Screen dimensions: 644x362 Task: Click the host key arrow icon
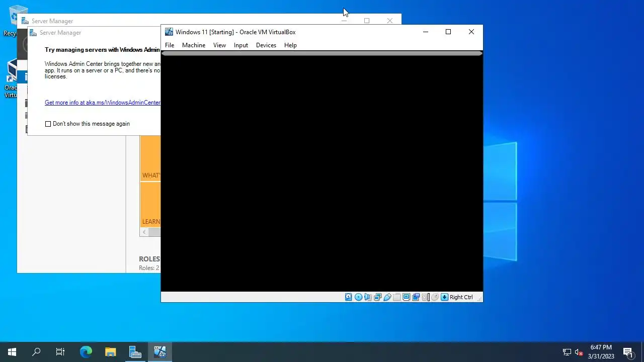point(444,297)
